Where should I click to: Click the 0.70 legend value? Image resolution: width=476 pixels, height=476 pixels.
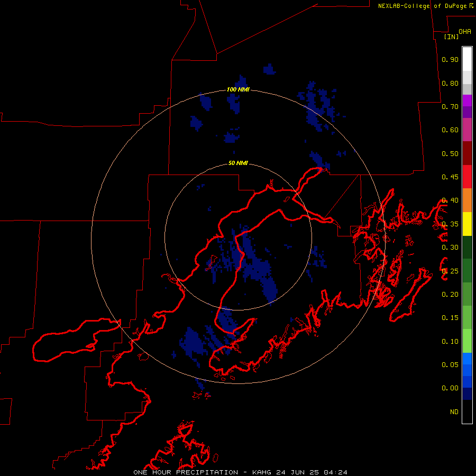click(450, 106)
